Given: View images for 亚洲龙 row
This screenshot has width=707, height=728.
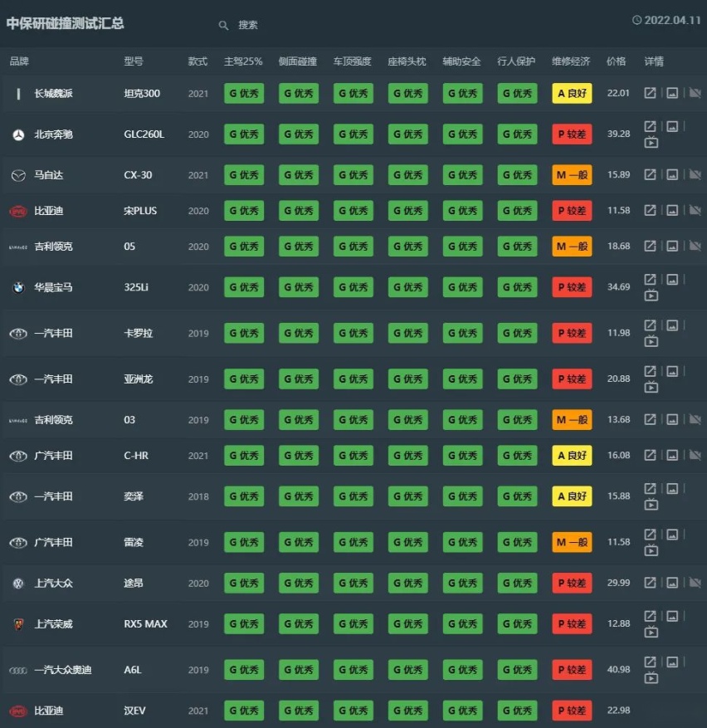Looking at the screenshot, I should pos(672,371).
